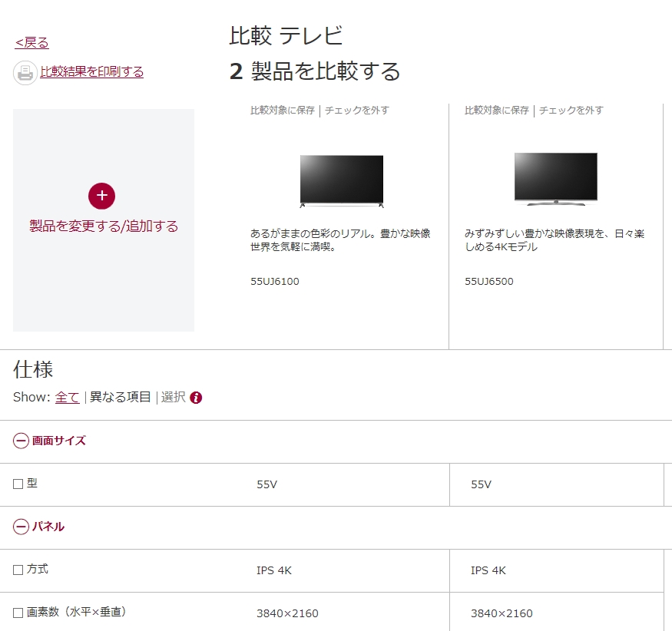Click 3840×2160 value for 55UJ6100
The image size is (672, 631).
287,613
